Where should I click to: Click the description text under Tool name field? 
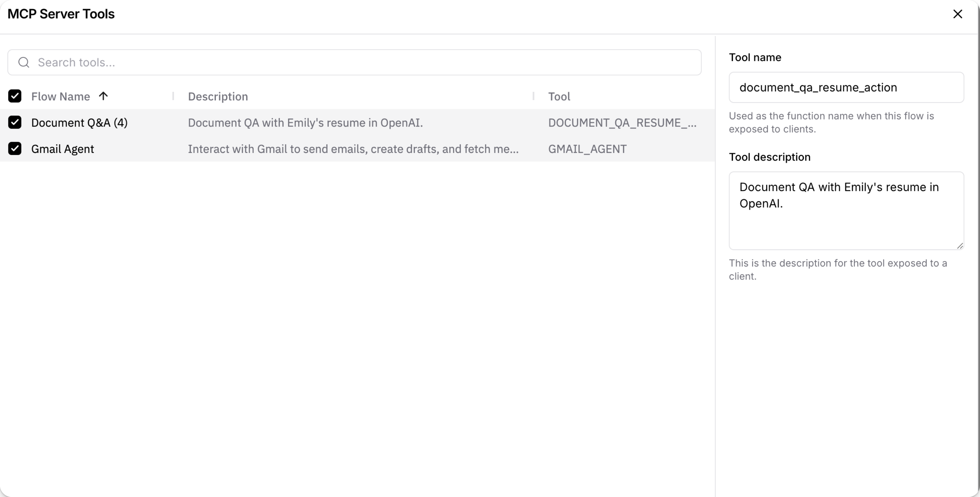click(x=831, y=122)
